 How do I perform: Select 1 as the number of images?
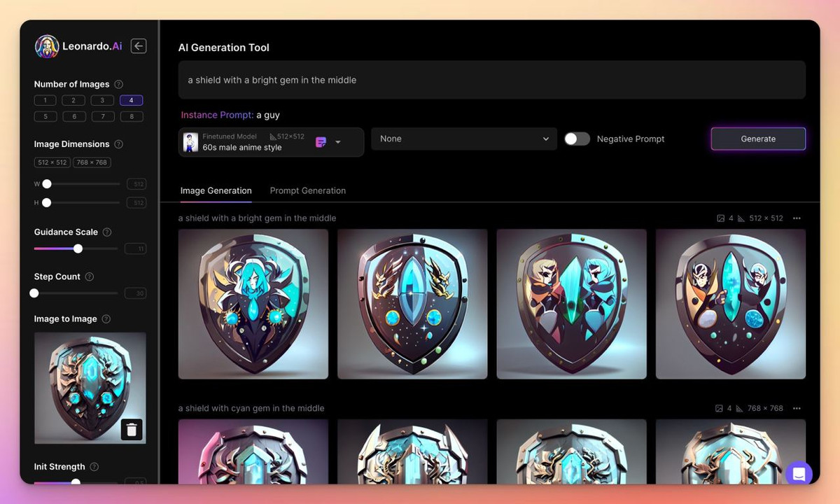click(x=45, y=100)
